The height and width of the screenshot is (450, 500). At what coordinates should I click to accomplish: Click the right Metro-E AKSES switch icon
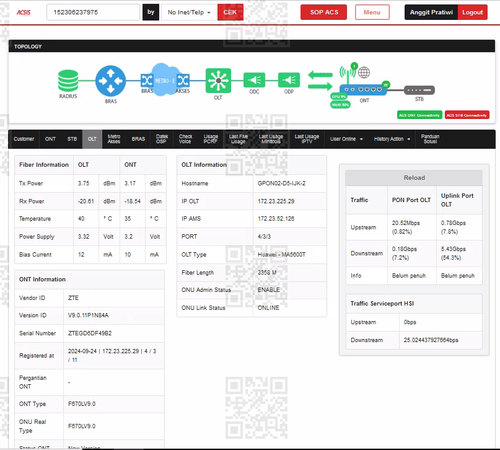pyautogui.click(x=183, y=80)
